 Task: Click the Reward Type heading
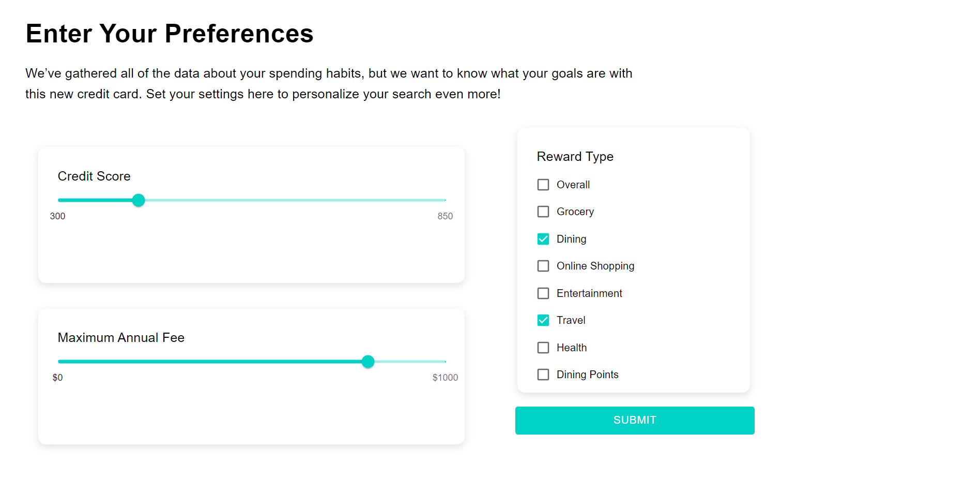575,157
